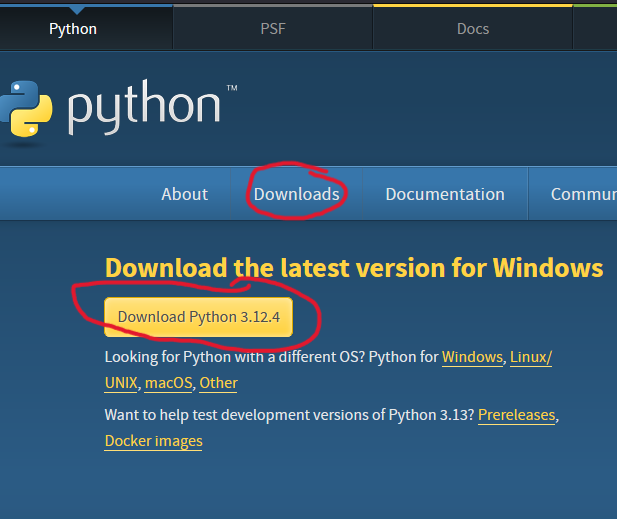
Task: Click 'Download the latest version for Windows' heading
Action: pos(354,268)
